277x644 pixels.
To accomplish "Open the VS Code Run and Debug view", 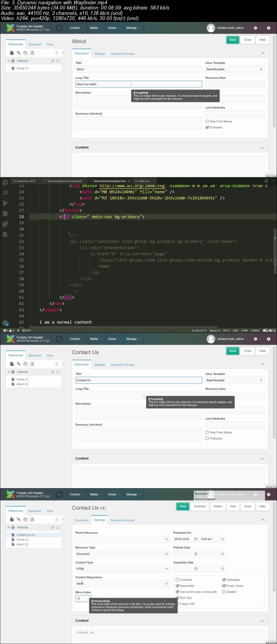I will [5, 213].
